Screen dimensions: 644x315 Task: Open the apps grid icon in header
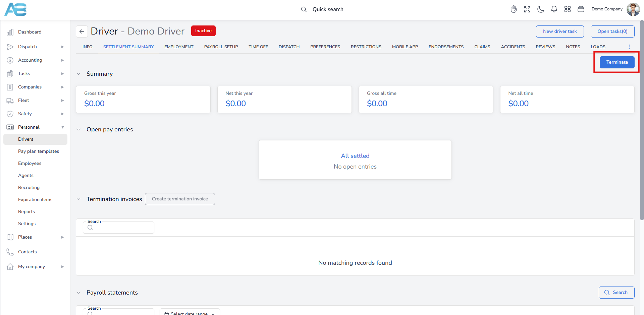click(568, 9)
